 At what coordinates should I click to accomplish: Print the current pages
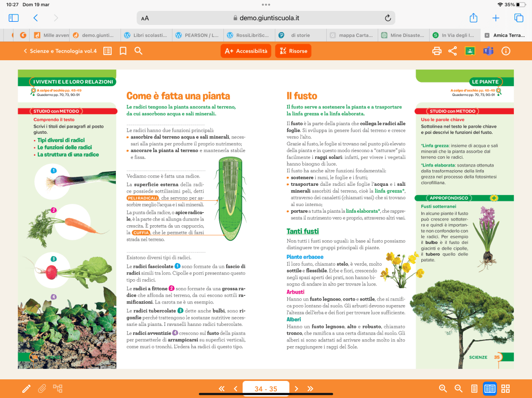pos(437,51)
